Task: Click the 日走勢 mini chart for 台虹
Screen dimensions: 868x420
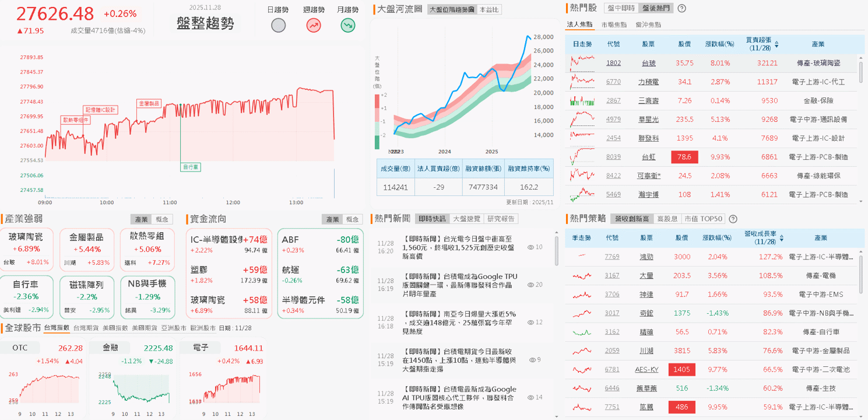Action: pos(582,156)
